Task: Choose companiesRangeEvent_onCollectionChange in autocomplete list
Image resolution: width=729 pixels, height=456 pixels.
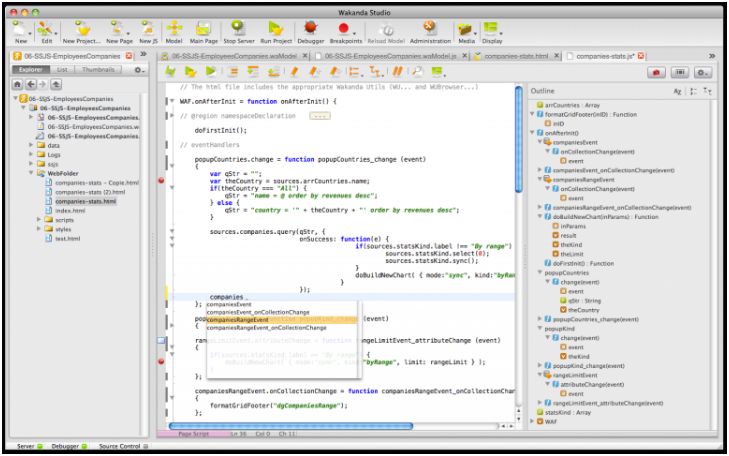Action: [282, 328]
